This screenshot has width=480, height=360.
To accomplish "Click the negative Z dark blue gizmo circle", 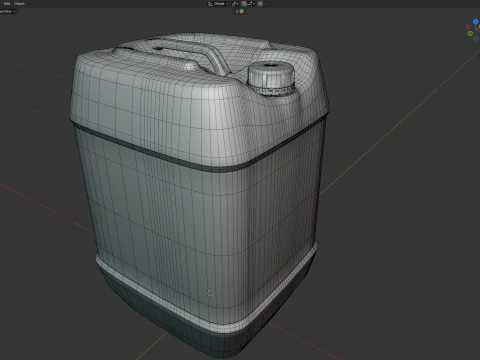I will point(475,38).
